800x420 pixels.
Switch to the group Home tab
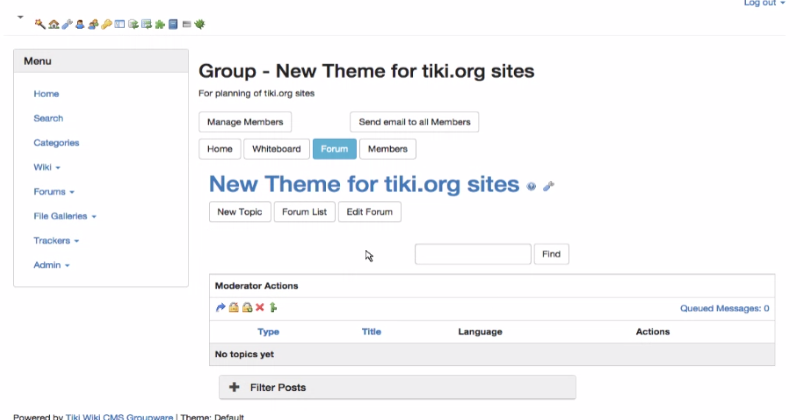coord(220,149)
